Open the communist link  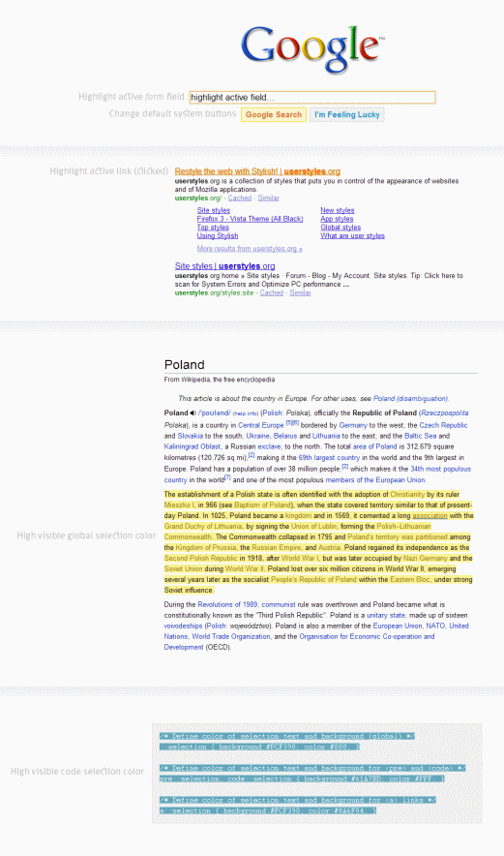tap(279, 605)
